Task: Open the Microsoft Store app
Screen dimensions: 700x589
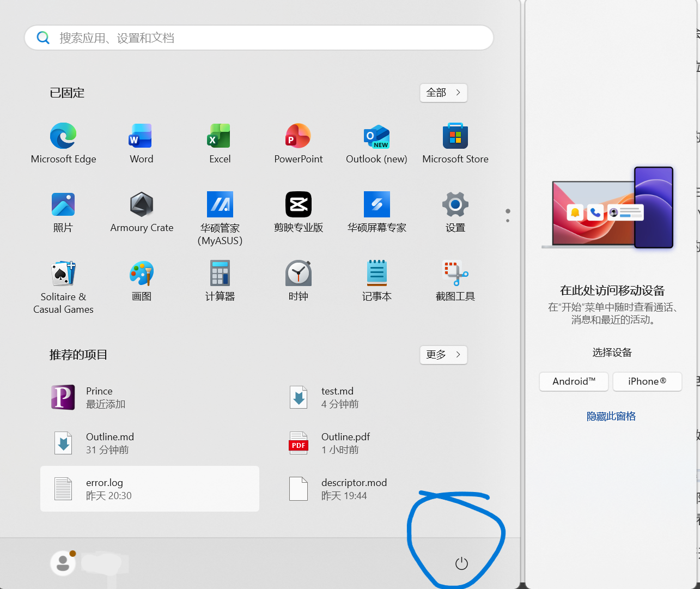Action: (455, 143)
